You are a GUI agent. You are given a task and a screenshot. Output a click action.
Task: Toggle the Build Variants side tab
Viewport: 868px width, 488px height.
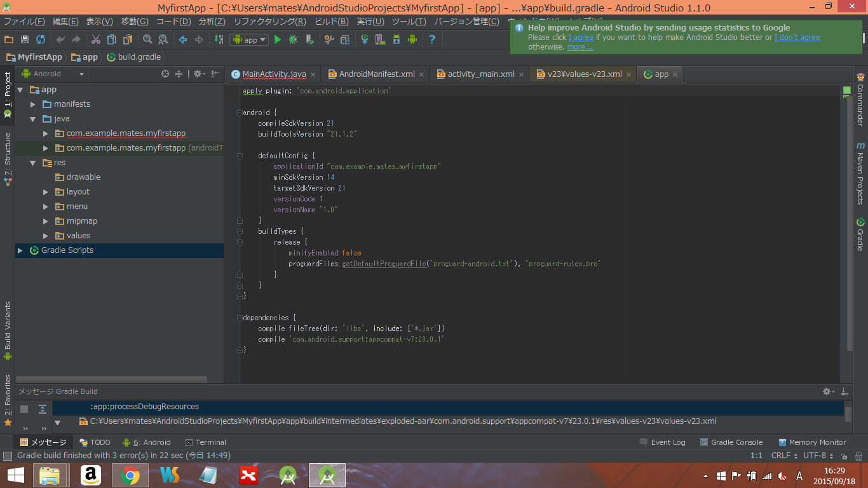click(8, 330)
